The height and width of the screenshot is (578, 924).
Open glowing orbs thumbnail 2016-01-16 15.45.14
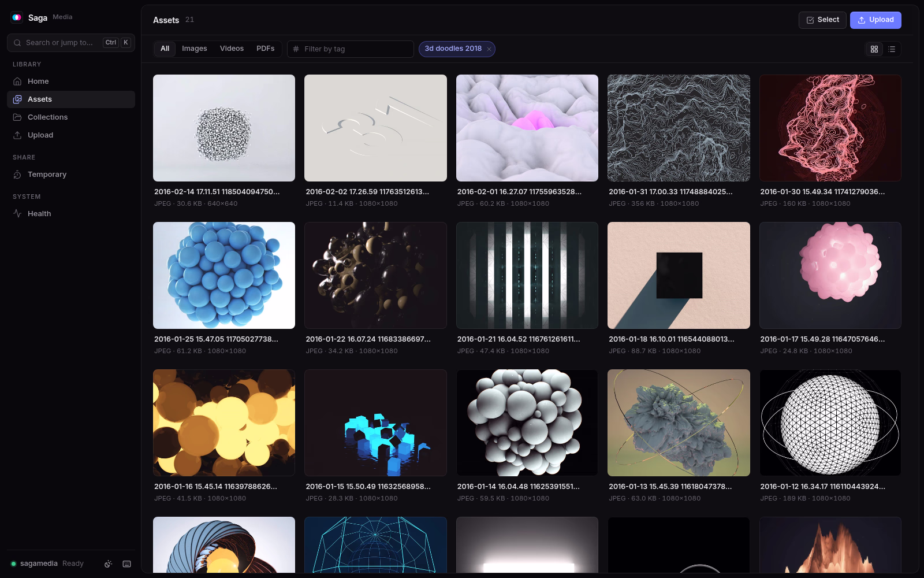pos(224,423)
